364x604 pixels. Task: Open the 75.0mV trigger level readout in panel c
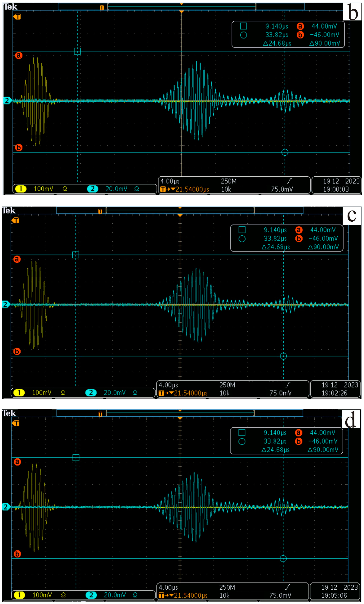click(280, 393)
